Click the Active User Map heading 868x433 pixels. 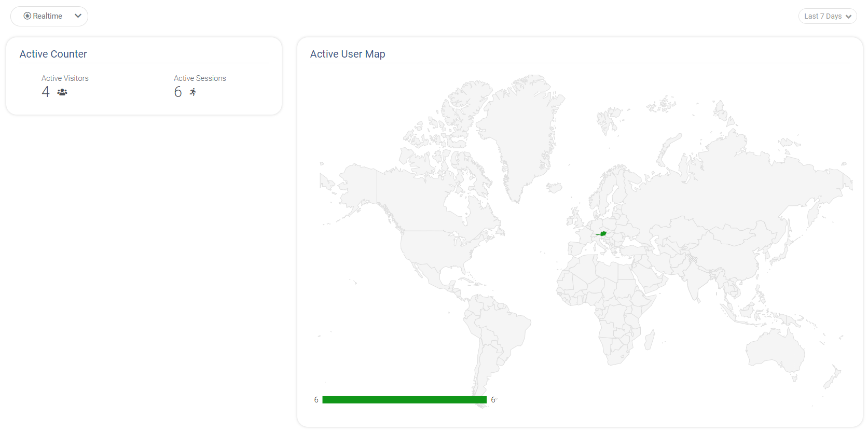(348, 54)
